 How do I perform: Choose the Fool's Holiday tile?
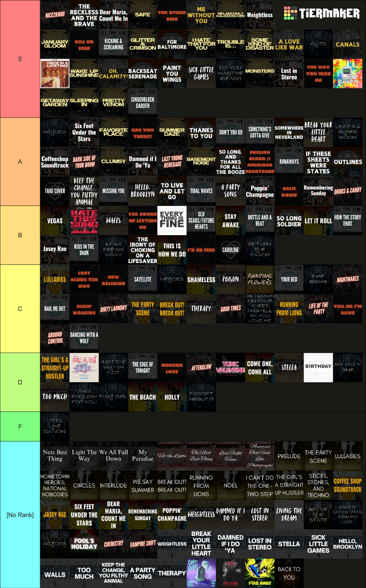click(84, 544)
